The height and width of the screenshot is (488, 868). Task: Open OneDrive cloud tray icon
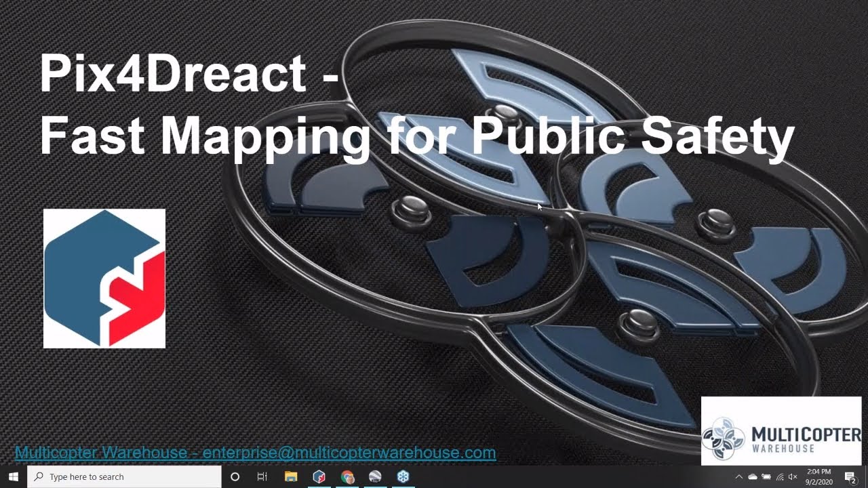[753, 476]
